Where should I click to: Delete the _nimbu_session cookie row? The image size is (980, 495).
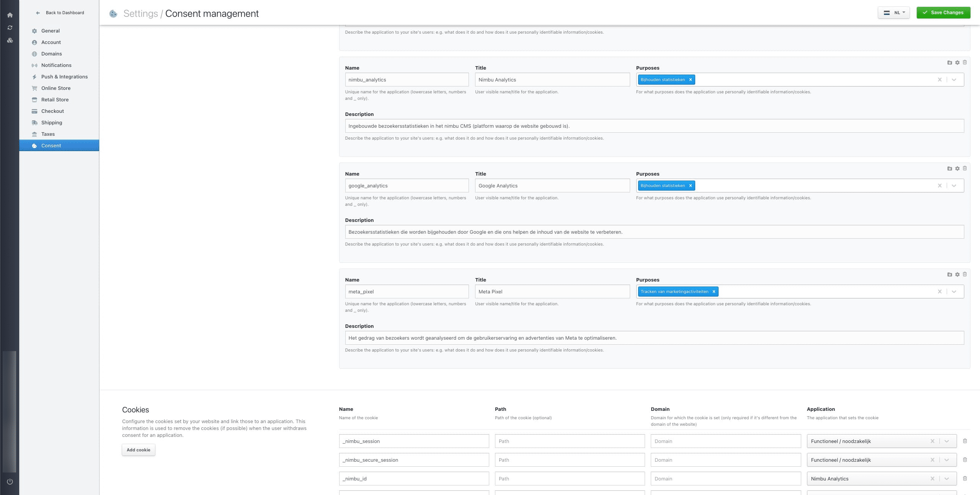[x=965, y=441]
